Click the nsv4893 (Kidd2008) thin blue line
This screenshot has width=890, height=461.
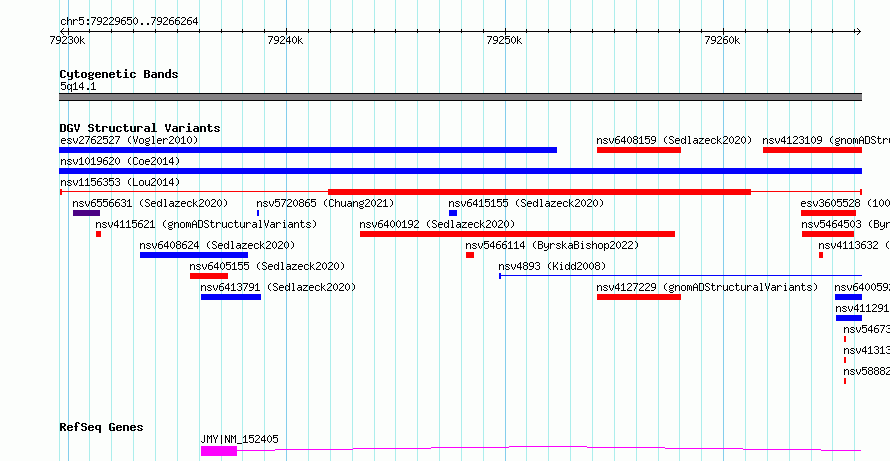click(x=681, y=276)
